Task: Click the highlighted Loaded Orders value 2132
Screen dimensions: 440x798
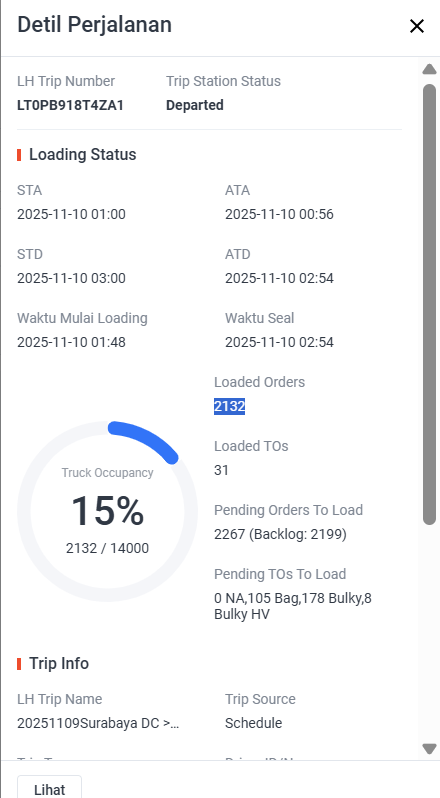Action: (229, 406)
